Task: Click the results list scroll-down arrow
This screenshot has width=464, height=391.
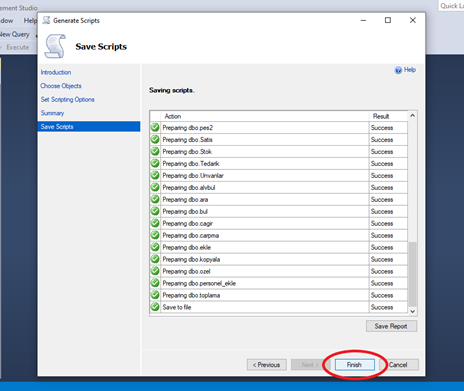Action: [x=412, y=311]
